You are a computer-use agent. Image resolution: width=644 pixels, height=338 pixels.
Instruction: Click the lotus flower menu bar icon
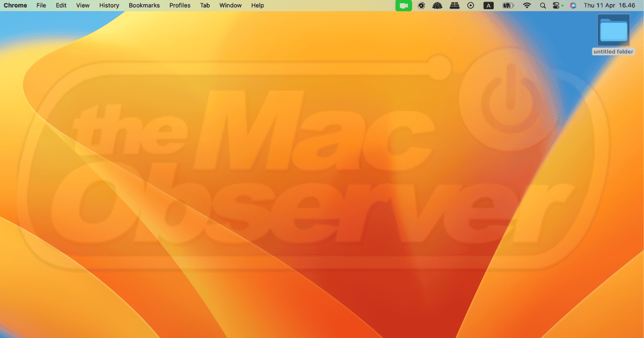tap(437, 5)
